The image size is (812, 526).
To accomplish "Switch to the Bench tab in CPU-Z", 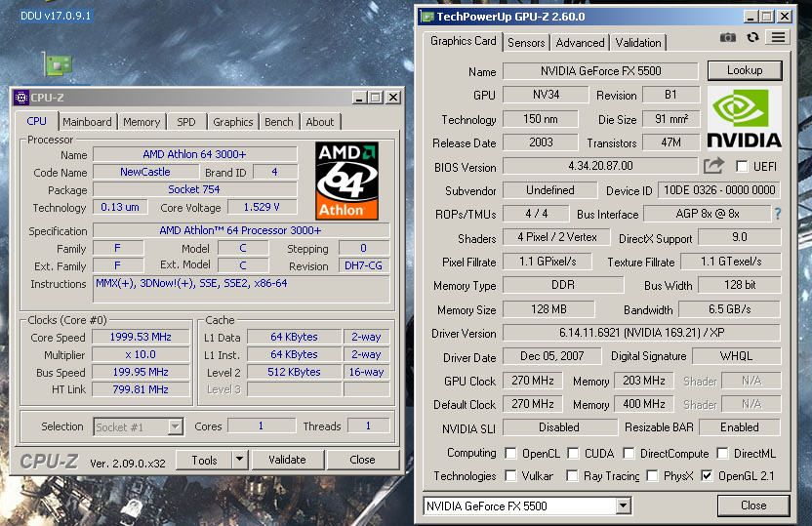I will pyautogui.click(x=278, y=122).
